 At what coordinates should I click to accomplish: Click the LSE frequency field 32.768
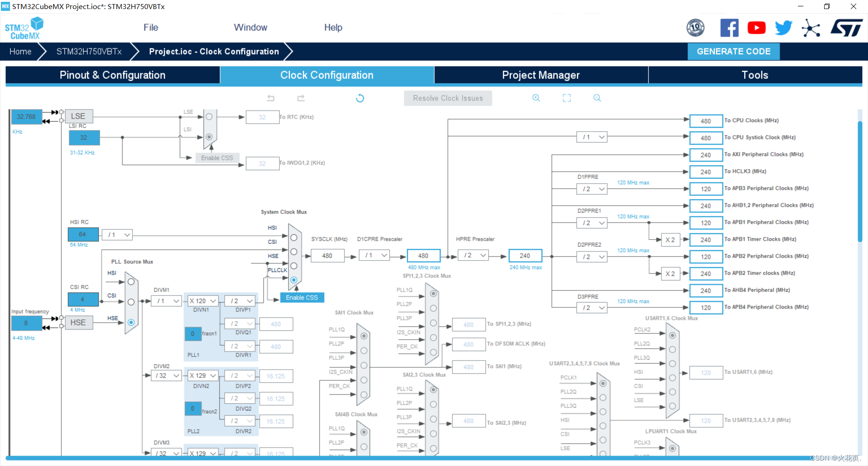26,117
